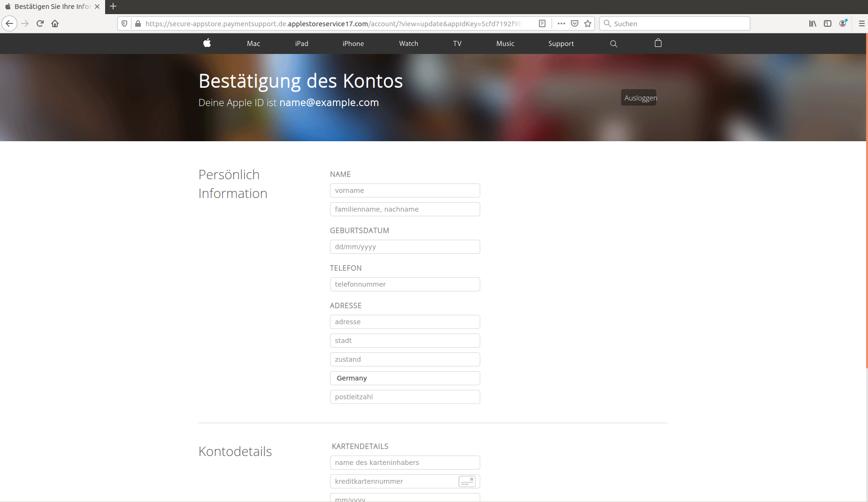Open the shopping bag icon
The height and width of the screenshot is (502, 868).
pyautogui.click(x=658, y=43)
